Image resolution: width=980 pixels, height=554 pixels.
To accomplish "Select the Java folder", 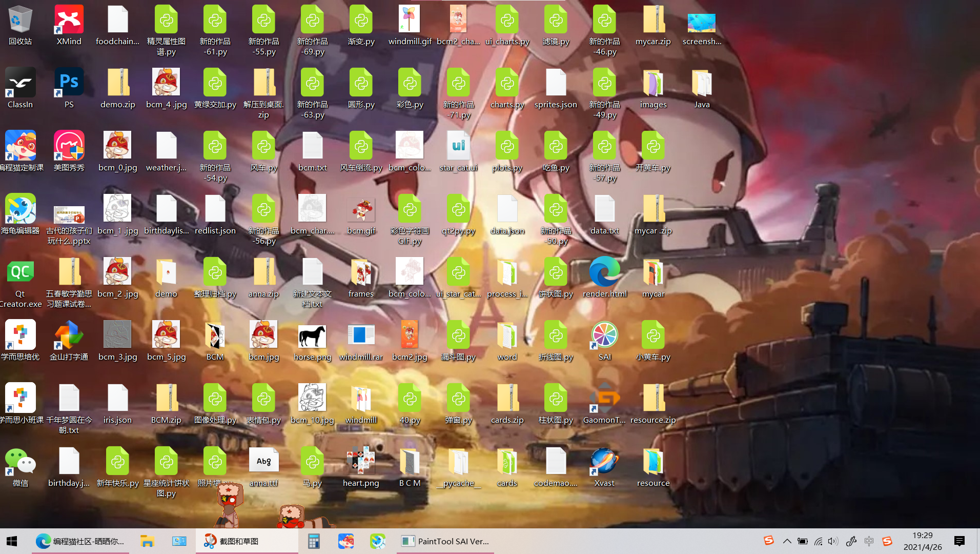I will pos(702,88).
